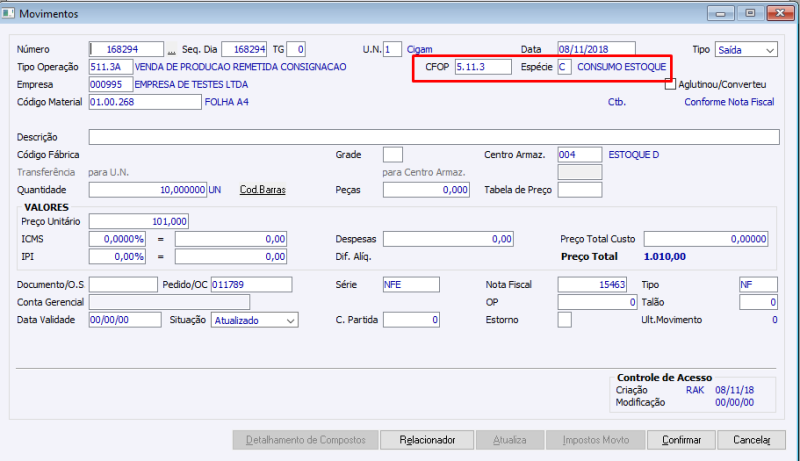800x461 pixels.
Task: Click the FOLHA A4 material name
Action: (x=227, y=102)
